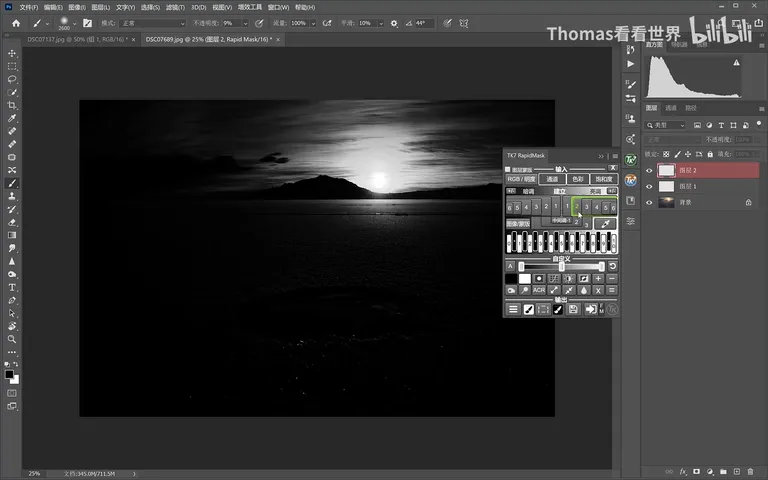Image resolution: width=768 pixels, height=480 pixels.
Task: Click the ACR button in TK7 RapidMask
Action: [x=539, y=290]
